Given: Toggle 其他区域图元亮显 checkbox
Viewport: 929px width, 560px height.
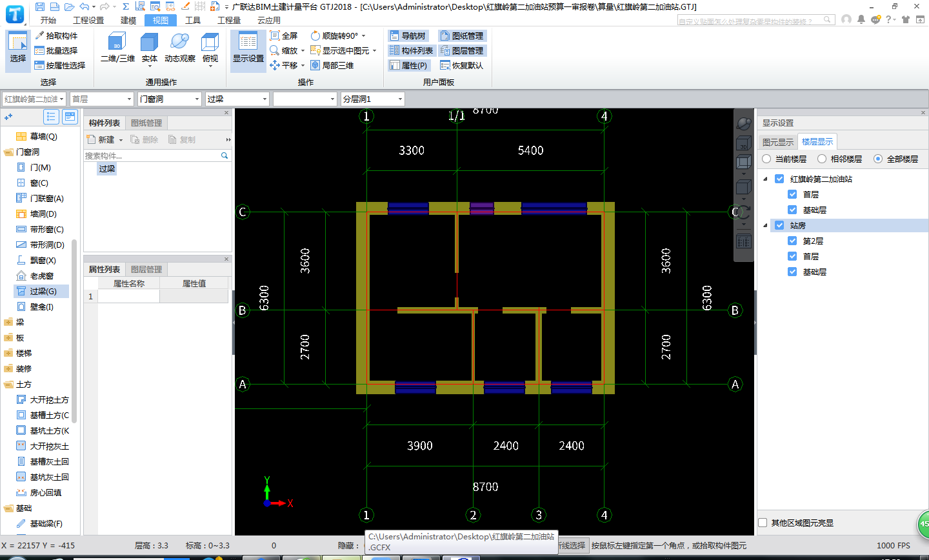Looking at the screenshot, I should [763, 523].
